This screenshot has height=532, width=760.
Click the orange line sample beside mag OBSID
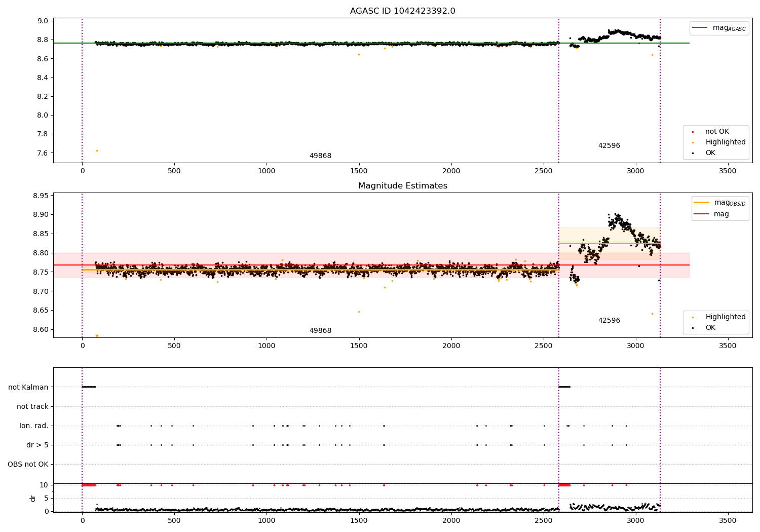pyautogui.click(x=702, y=203)
